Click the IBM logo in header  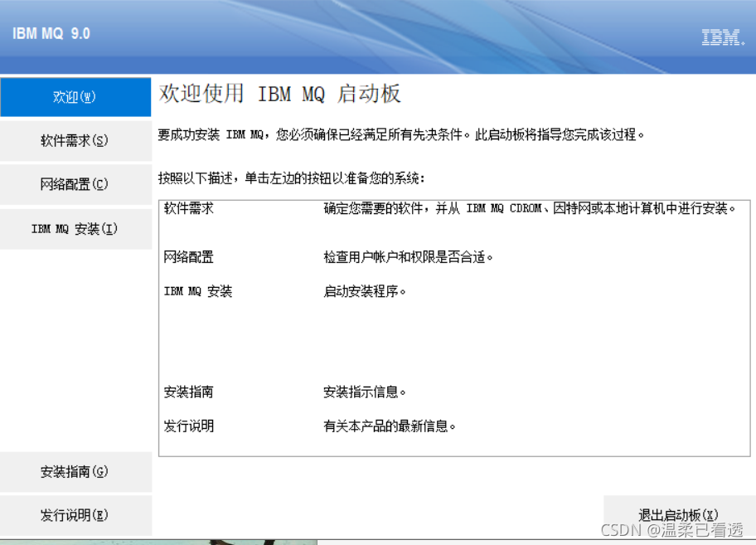click(x=723, y=37)
